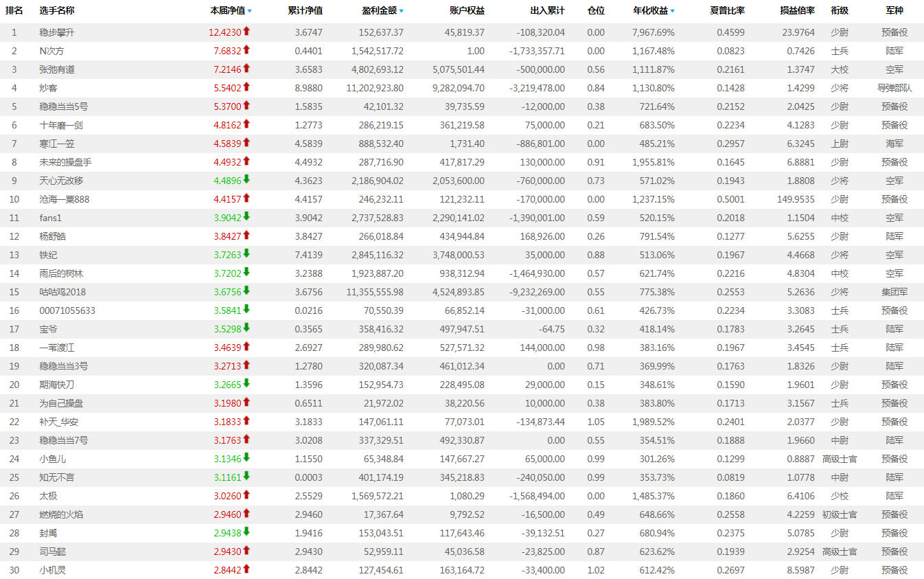Screen dimensions: 924x579
Task: Select player name 司马懿
Action: tap(53, 552)
